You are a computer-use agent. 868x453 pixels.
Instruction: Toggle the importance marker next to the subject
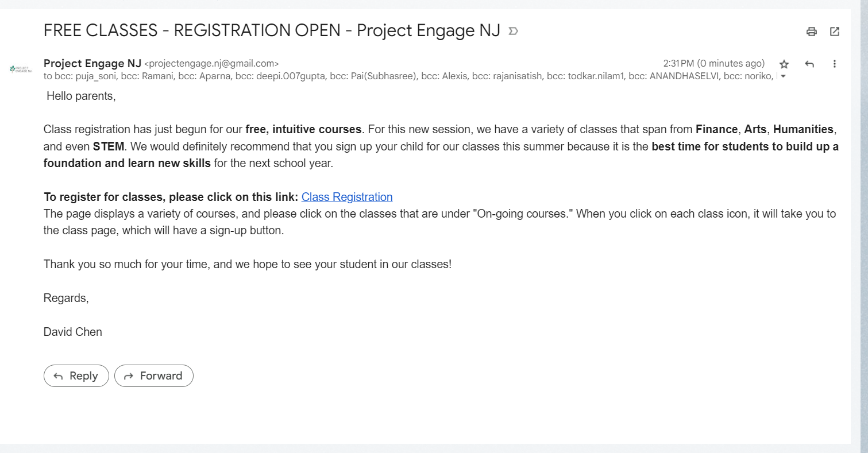tap(514, 31)
